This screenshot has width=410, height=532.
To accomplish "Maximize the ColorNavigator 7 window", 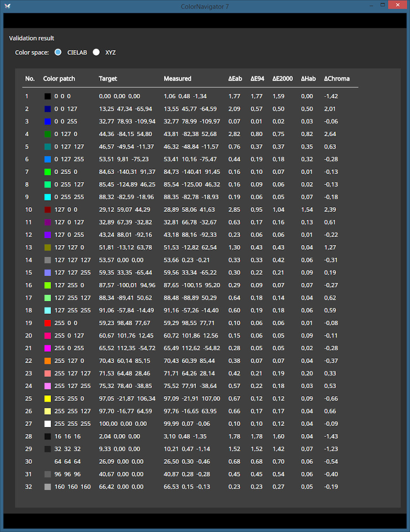I will pos(383,5).
